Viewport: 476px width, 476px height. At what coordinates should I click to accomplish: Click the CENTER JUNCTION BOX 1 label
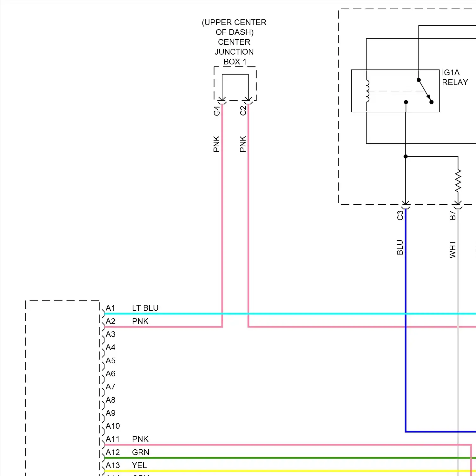(234, 52)
